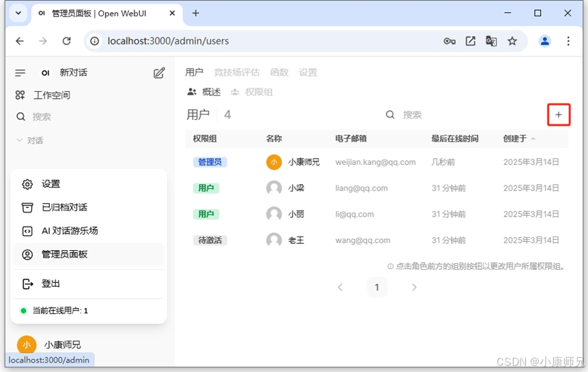Select the 权限组 sub-tab

click(252, 92)
